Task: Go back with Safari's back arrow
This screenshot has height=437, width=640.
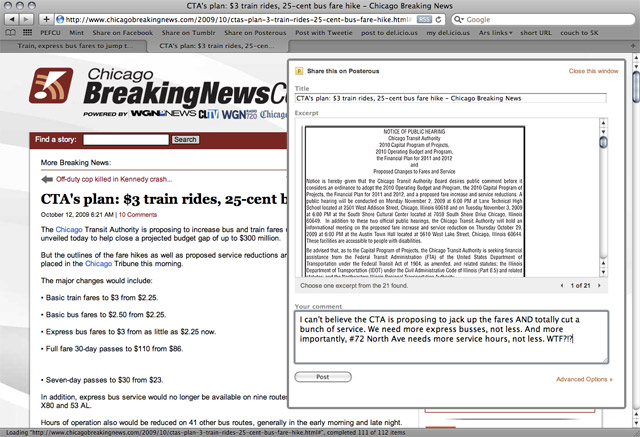Action: [12, 19]
